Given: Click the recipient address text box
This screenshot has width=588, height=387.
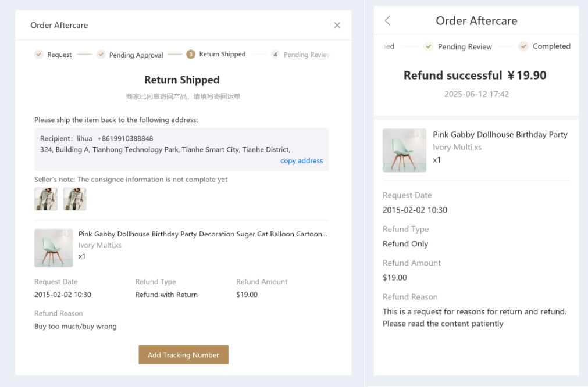Looking at the screenshot, I should 181,149.
